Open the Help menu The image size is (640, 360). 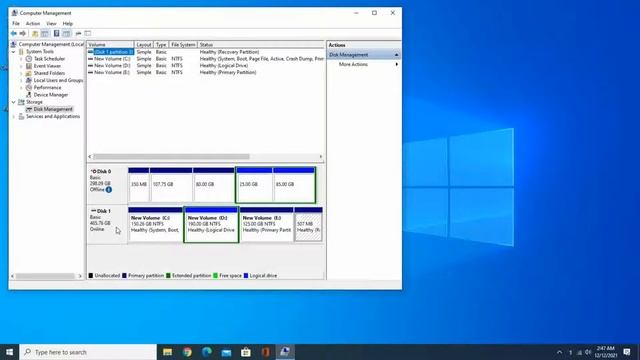coord(68,24)
